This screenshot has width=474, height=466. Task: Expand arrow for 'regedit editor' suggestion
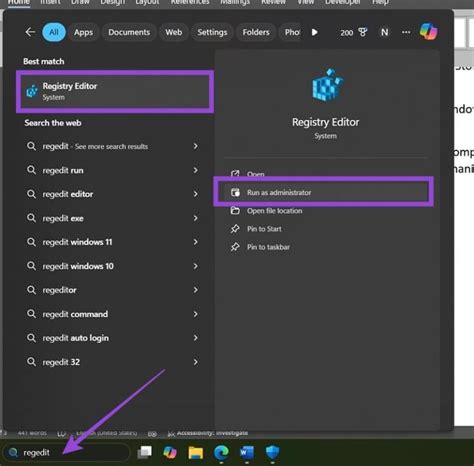point(196,194)
